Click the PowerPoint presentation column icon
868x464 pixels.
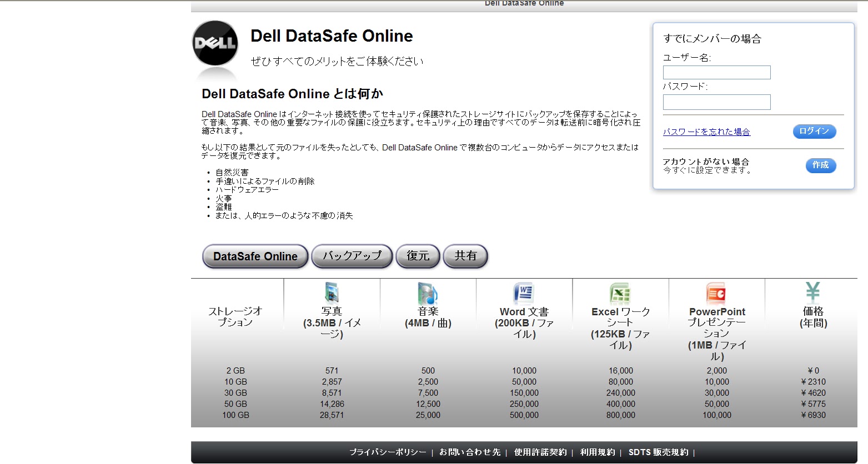pyautogui.click(x=716, y=293)
